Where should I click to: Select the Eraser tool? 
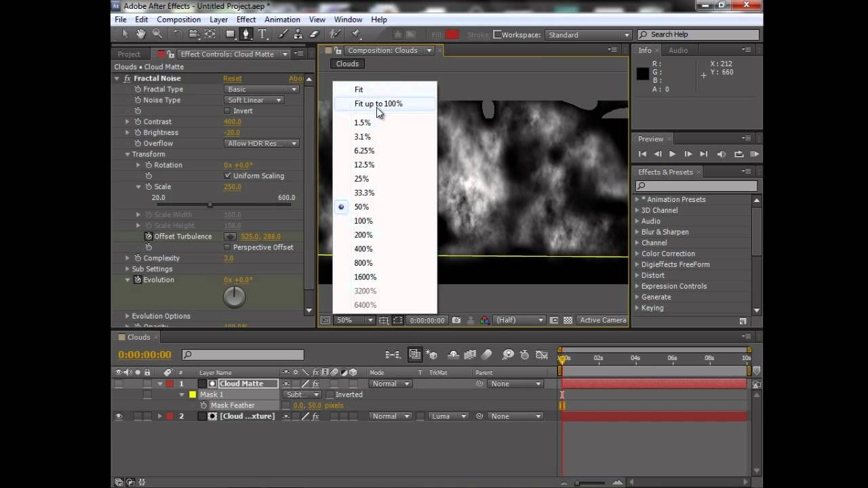point(315,34)
